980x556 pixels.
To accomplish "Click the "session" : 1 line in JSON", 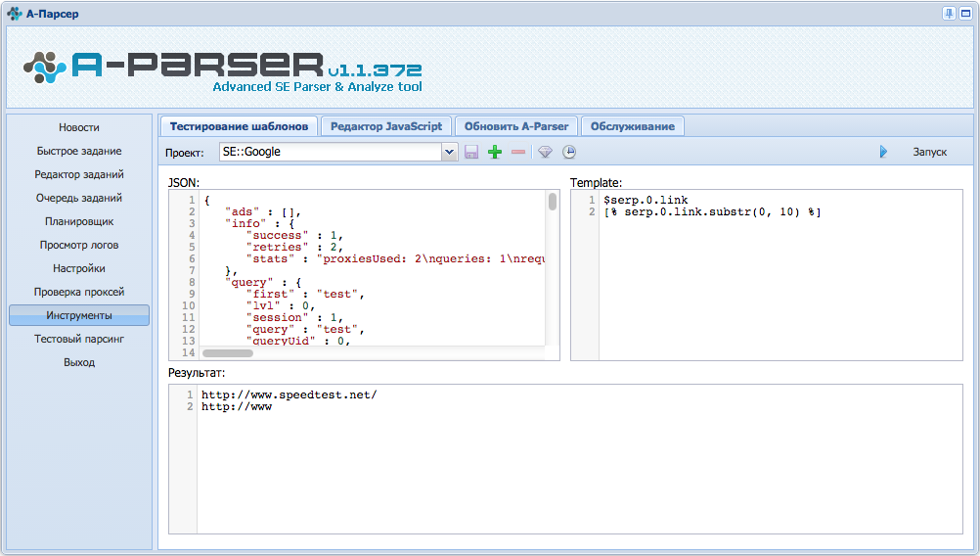I will pos(294,318).
